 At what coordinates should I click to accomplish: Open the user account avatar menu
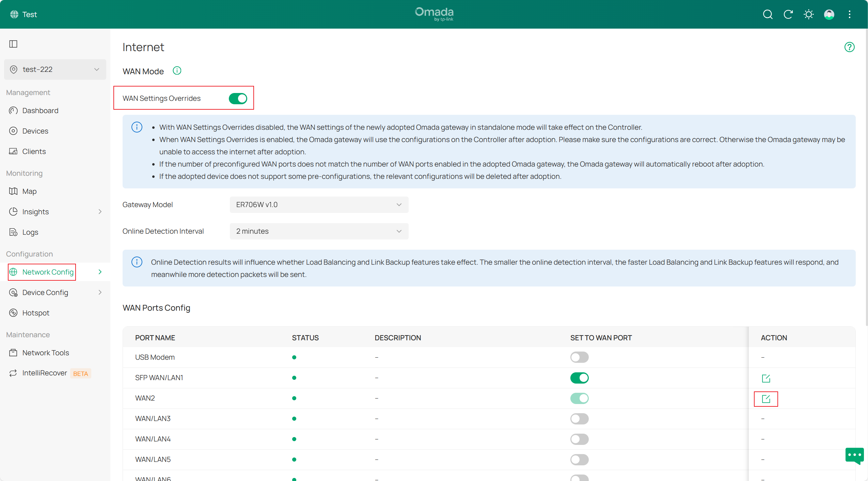829,14
